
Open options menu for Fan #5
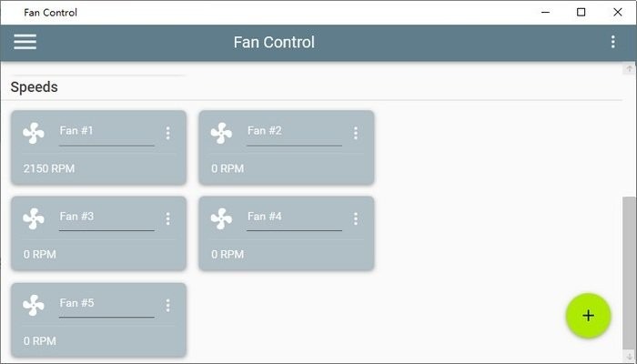[167, 306]
